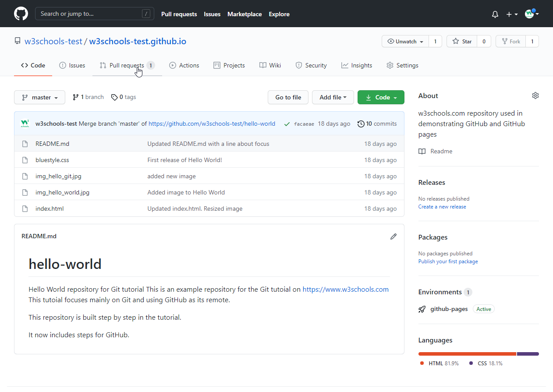Open the Wiki tab

tap(270, 65)
